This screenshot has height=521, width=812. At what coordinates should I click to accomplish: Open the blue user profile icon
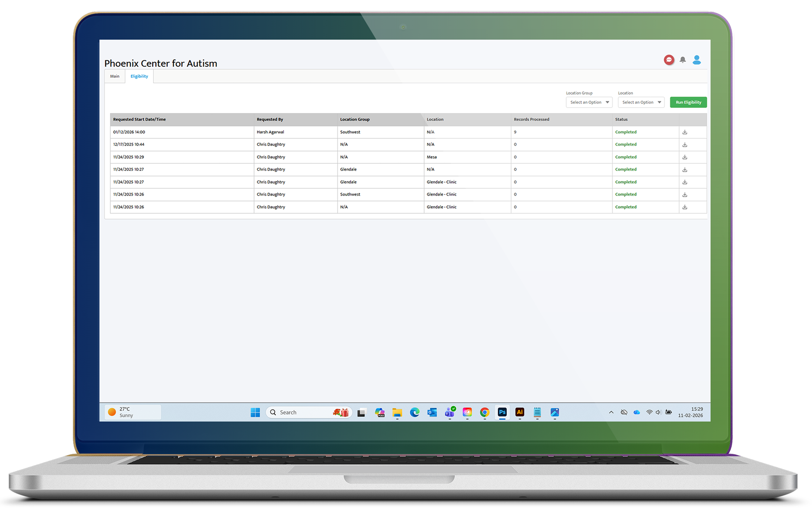click(x=696, y=60)
